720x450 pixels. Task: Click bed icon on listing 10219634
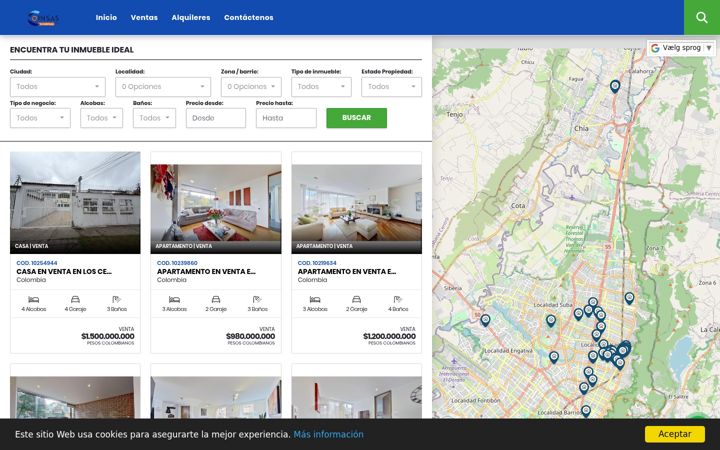pyautogui.click(x=315, y=299)
